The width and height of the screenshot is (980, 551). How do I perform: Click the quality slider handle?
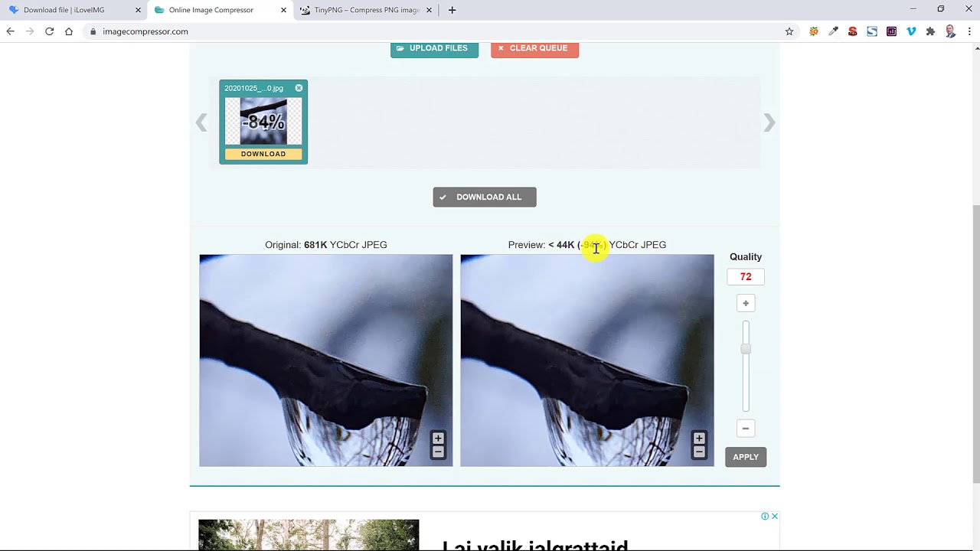(x=746, y=349)
